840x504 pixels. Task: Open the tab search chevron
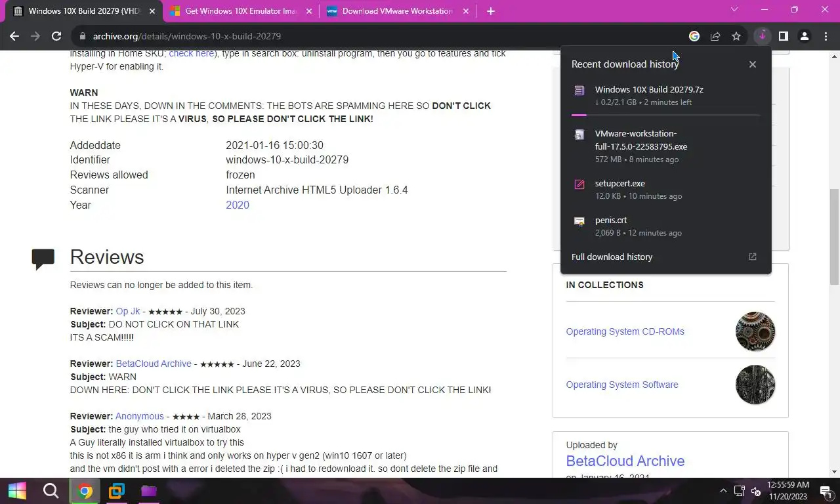[x=734, y=10]
